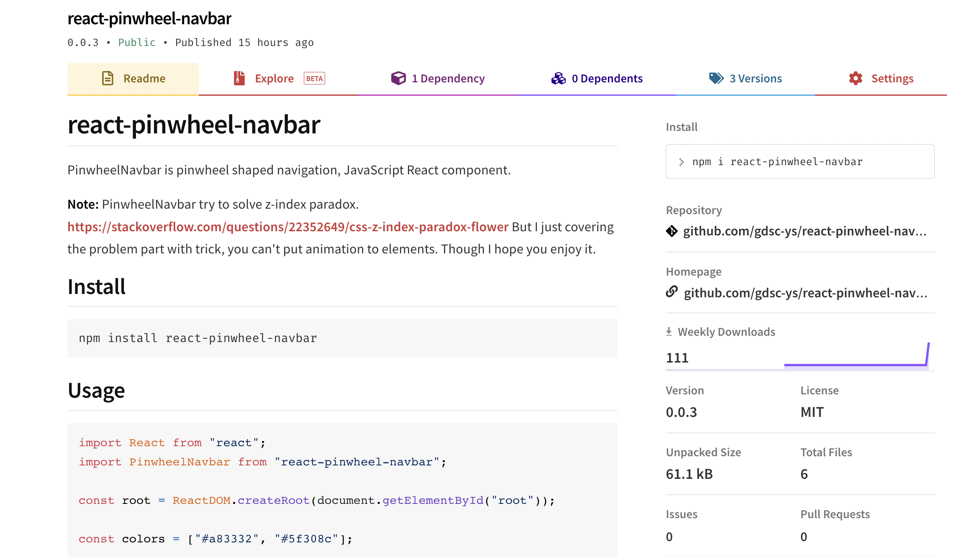The width and height of the screenshot is (980, 557).
Task: Click the sidebar Version value 0.0.3
Action: coord(681,412)
